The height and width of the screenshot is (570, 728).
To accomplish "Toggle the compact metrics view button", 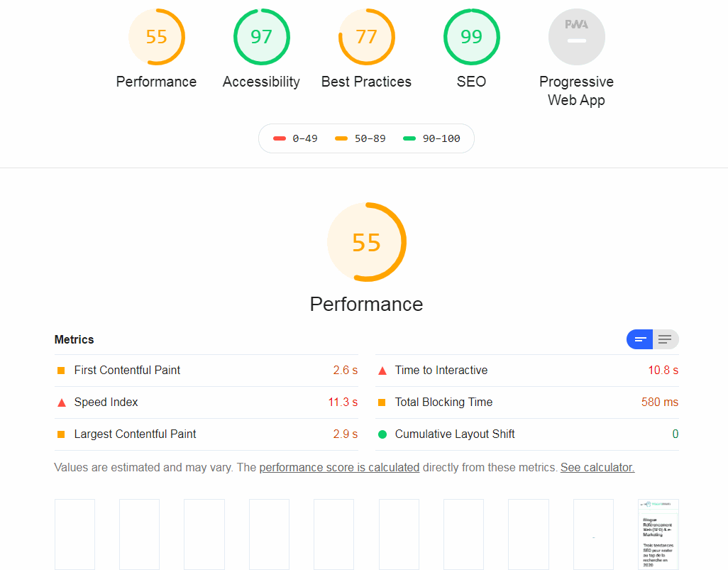I will pos(639,339).
